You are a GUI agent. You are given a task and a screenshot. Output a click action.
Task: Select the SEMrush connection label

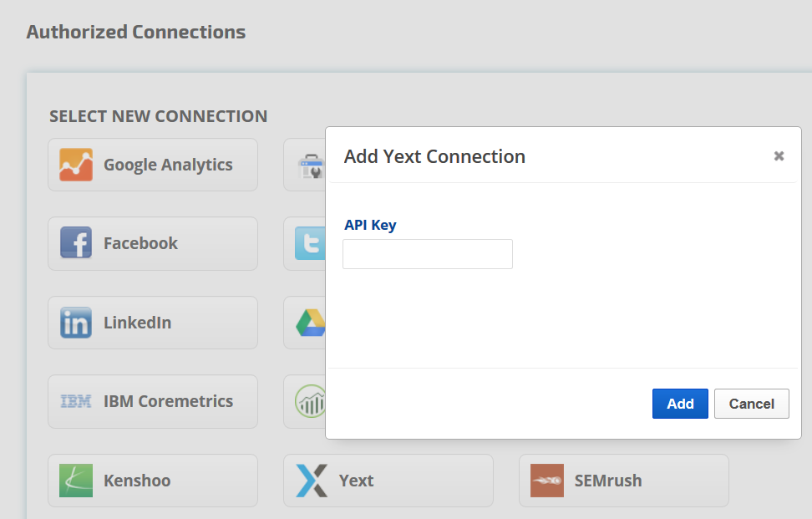[608, 481]
